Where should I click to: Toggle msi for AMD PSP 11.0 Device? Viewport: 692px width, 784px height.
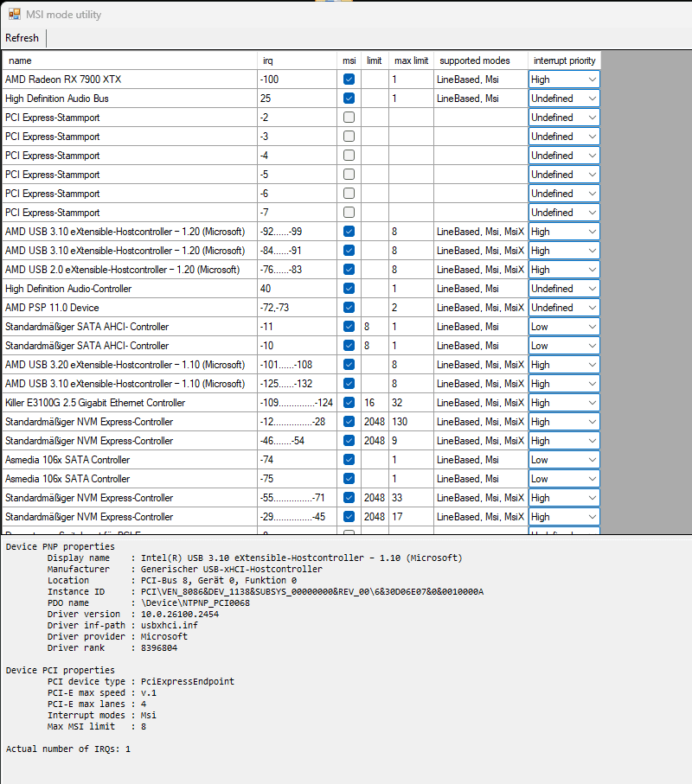[x=349, y=307]
